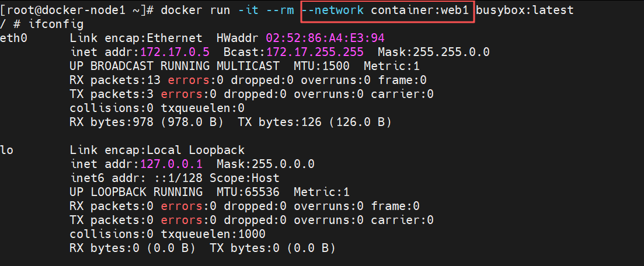
Task: Click 'TX packets:3' under eth0
Action: point(112,94)
